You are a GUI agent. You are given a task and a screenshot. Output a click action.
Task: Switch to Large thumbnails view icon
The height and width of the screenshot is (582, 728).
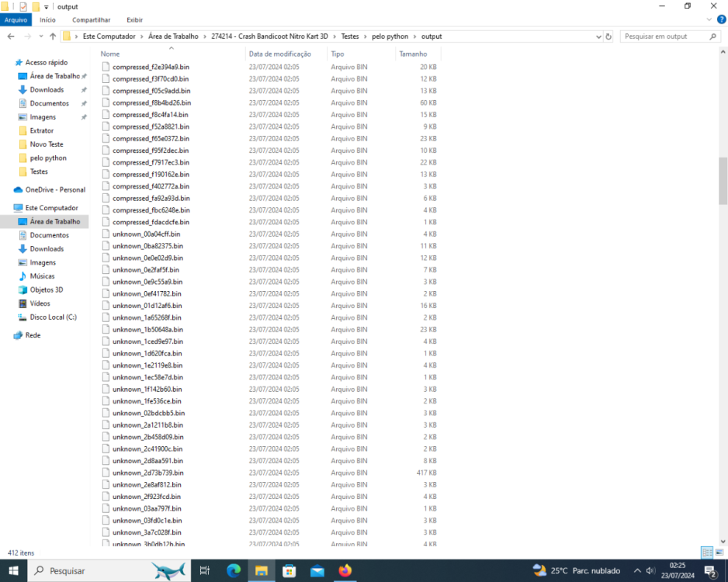[x=718, y=553]
